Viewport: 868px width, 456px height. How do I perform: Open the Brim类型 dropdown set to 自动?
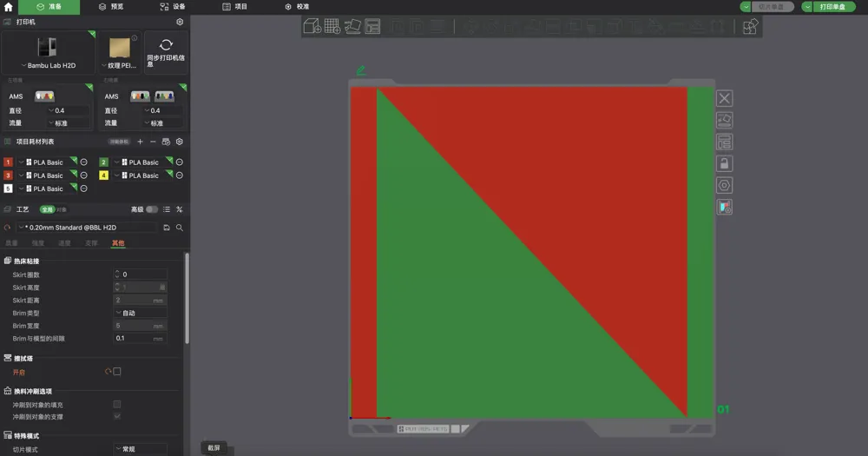click(139, 313)
